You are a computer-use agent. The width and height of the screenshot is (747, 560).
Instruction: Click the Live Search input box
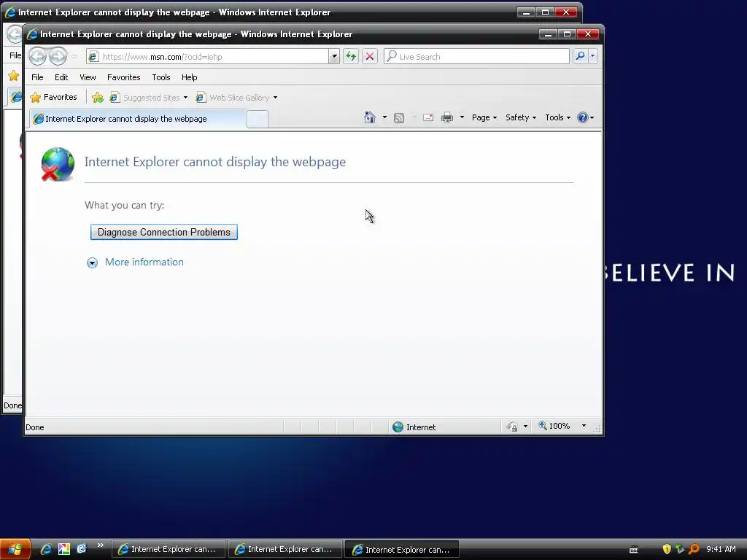(476, 56)
